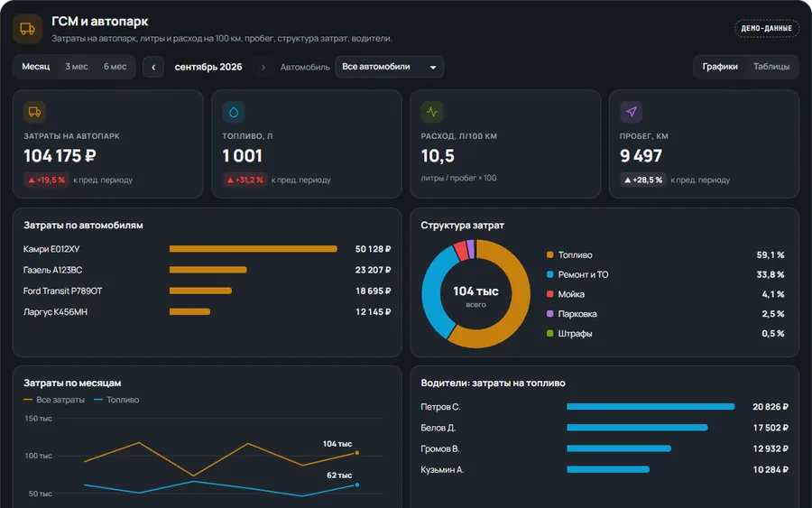
Task: Click the 33,8 % share value
Action: (770, 274)
